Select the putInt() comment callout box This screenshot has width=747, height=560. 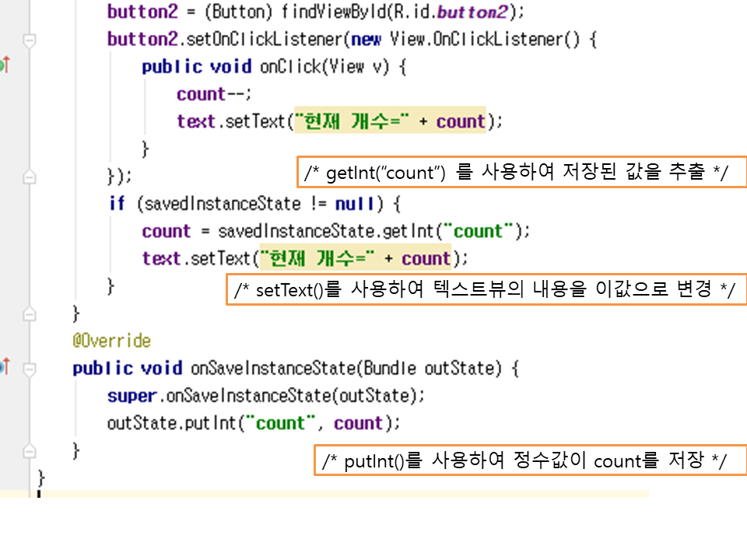(529, 460)
